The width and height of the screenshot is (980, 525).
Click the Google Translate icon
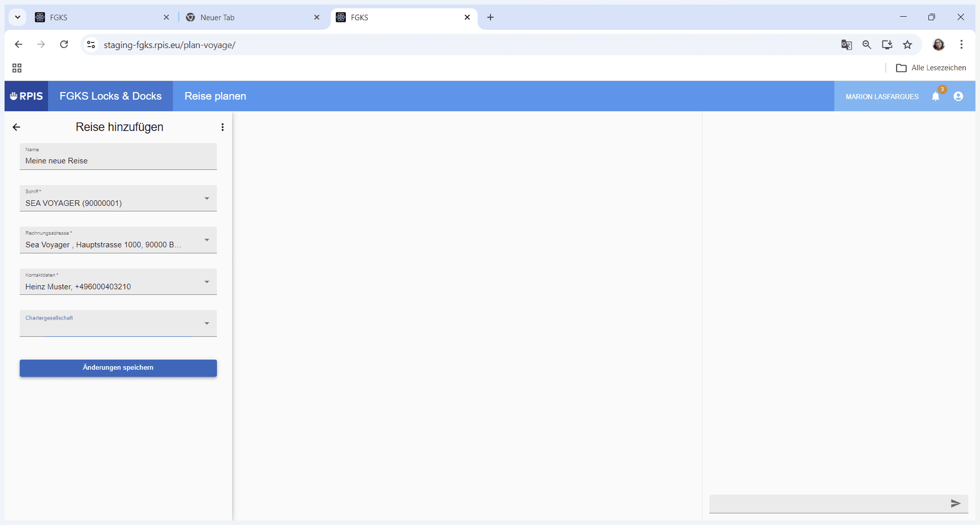[847, 45]
